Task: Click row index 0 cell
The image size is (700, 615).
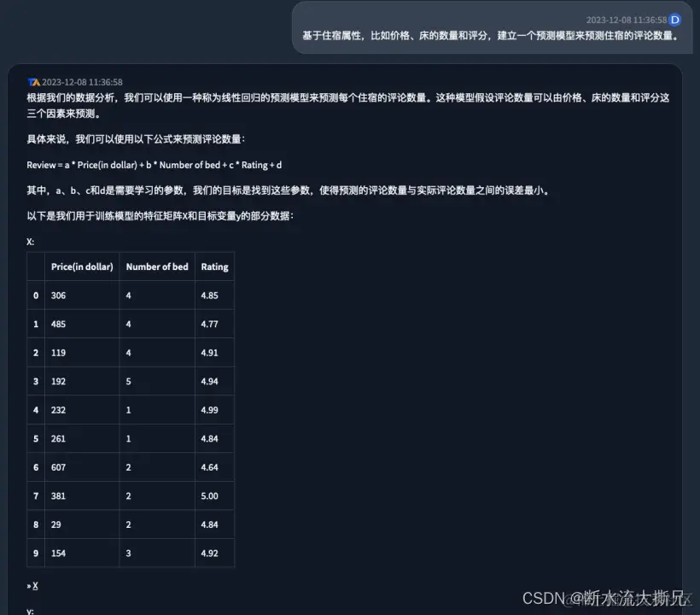Action: (36, 296)
